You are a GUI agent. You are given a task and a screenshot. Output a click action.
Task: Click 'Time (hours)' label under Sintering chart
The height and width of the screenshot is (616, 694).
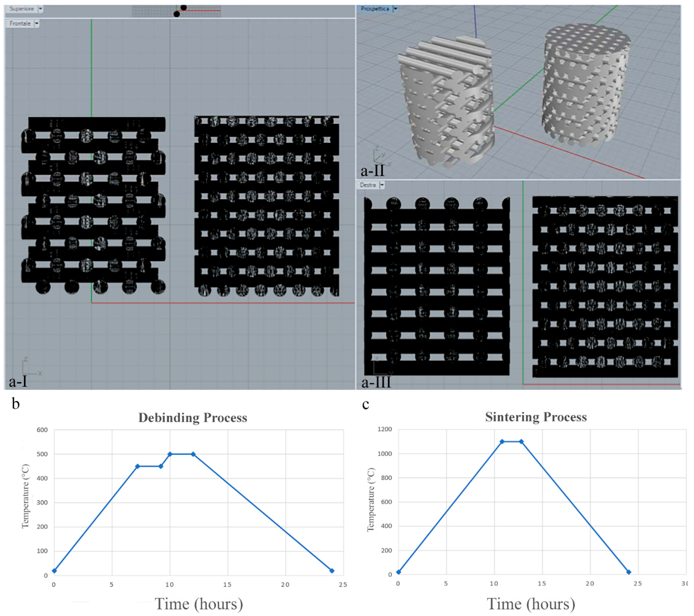[x=531, y=604]
